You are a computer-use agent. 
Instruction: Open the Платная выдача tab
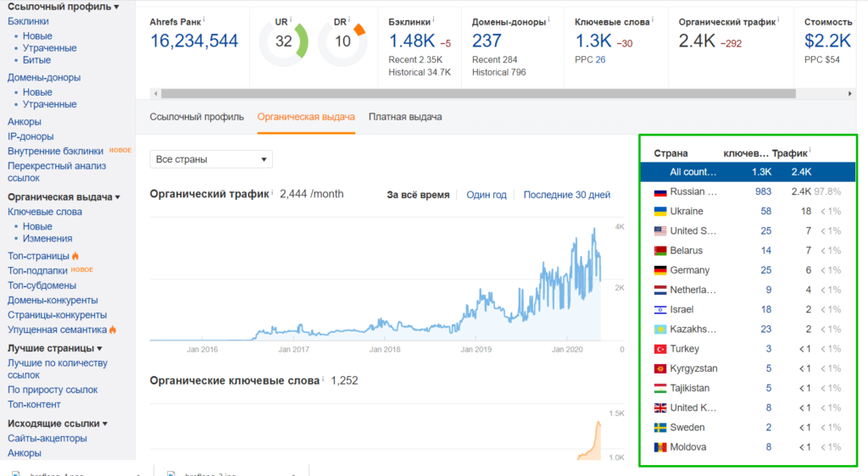[x=405, y=117]
